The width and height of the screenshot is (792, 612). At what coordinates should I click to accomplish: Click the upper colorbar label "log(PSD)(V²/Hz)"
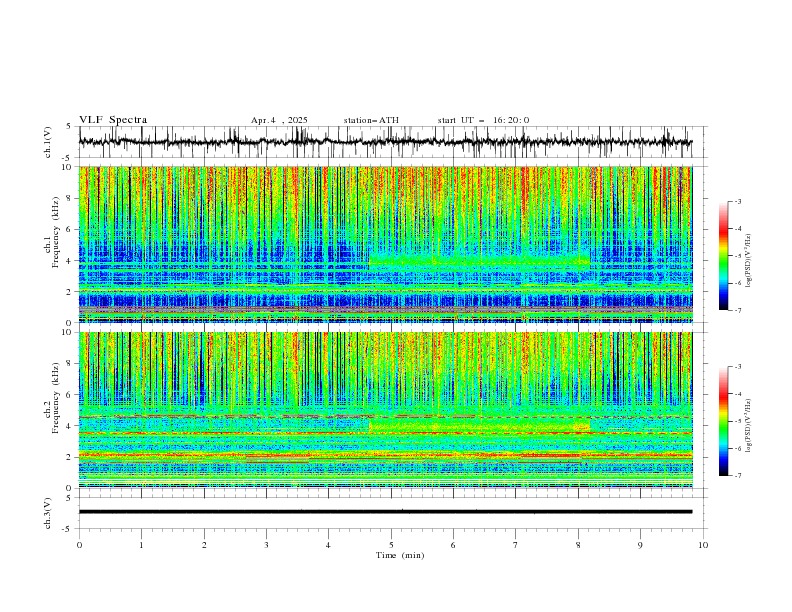749,261
